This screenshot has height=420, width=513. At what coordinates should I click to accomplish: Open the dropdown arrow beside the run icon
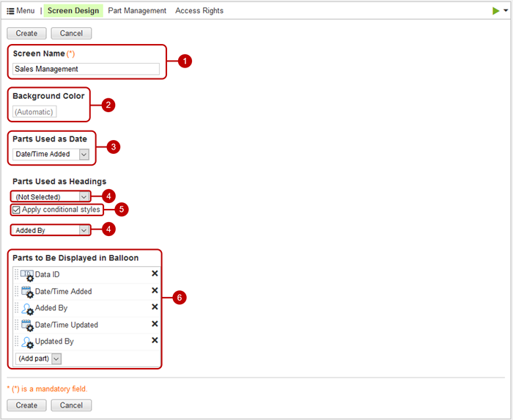point(506,10)
